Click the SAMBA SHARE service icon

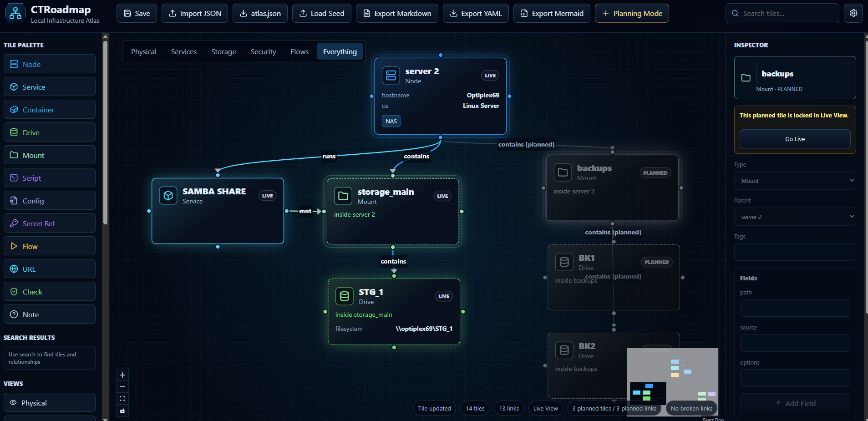pyautogui.click(x=168, y=196)
